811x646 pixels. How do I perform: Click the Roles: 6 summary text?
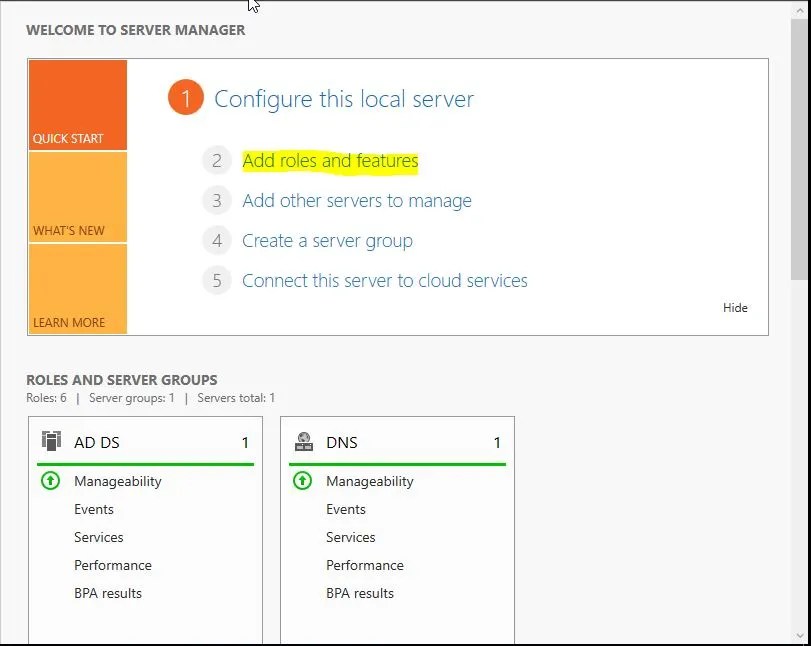click(x=47, y=398)
